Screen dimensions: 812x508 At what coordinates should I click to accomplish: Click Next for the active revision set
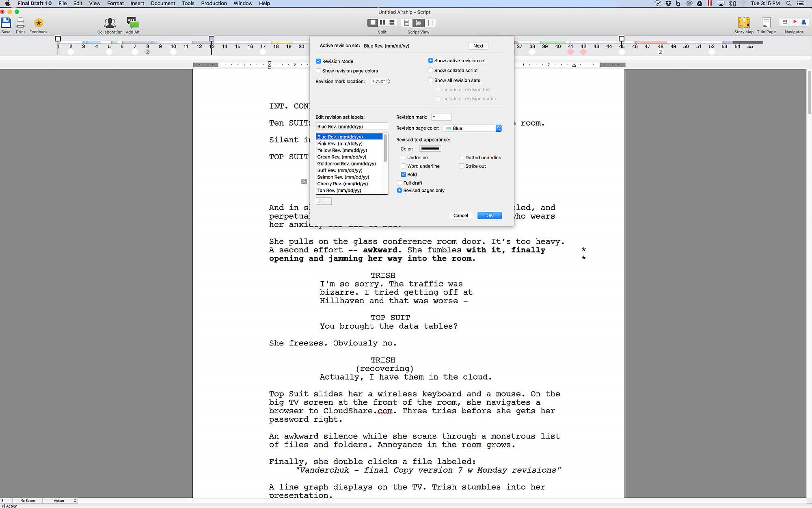pos(478,46)
